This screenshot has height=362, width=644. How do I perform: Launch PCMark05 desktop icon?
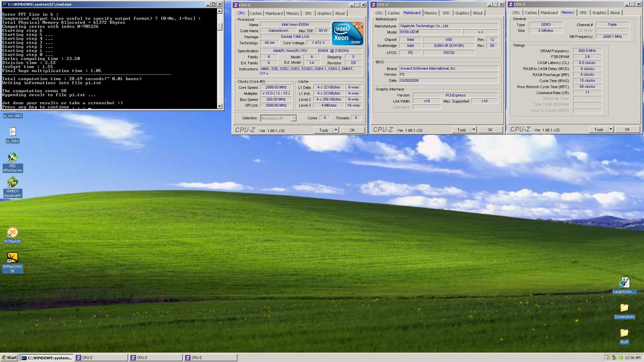coord(12,235)
